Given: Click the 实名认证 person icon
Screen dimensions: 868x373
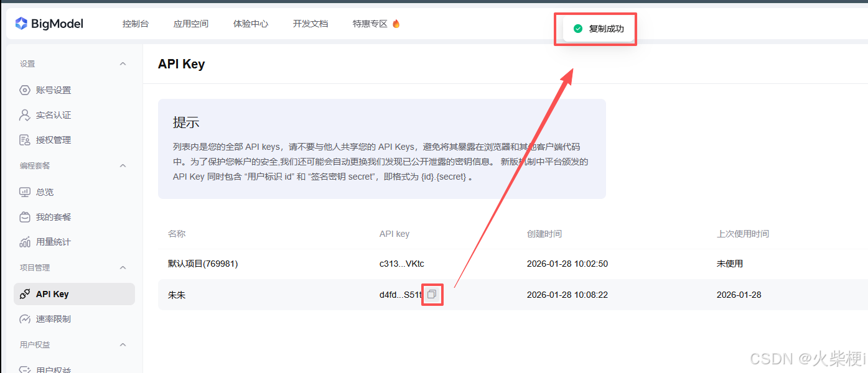Looking at the screenshot, I should click(25, 115).
